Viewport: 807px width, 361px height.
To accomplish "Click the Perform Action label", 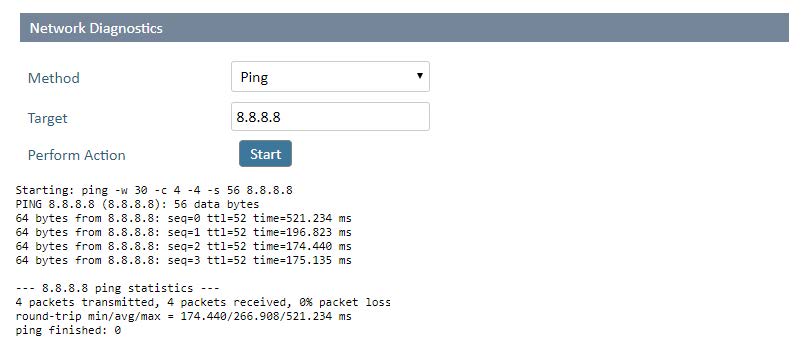I will point(77,155).
